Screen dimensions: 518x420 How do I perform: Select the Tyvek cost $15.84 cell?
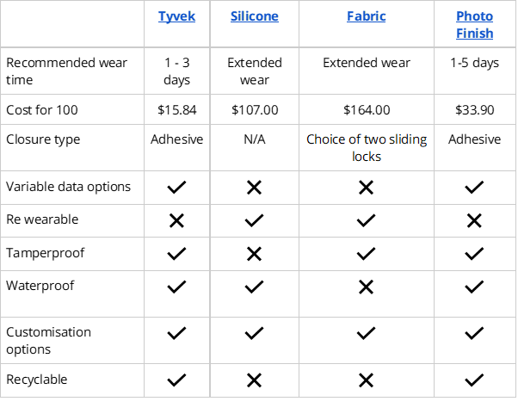[176, 109]
